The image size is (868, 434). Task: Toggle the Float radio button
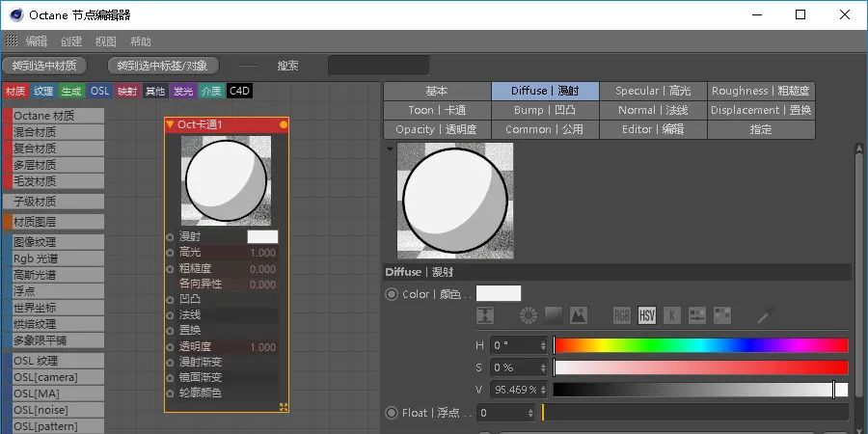(392, 413)
